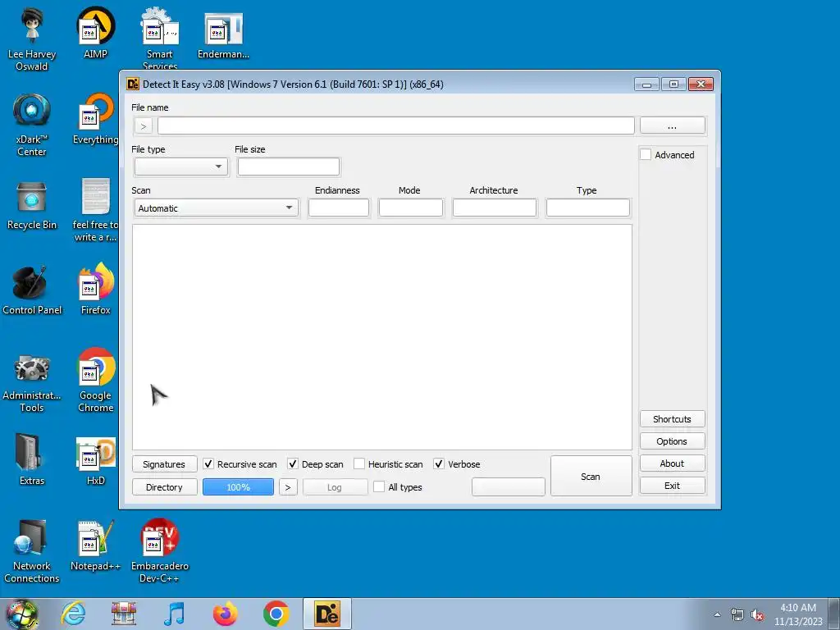This screenshot has width=840, height=630.
Task: Click the File size field
Action: [x=288, y=167]
